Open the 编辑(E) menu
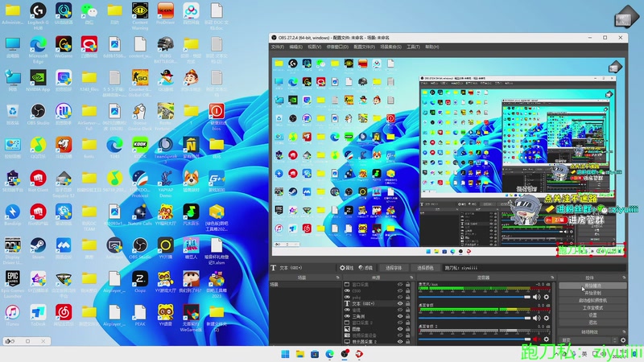The image size is (644, 362). pos(295,47)
